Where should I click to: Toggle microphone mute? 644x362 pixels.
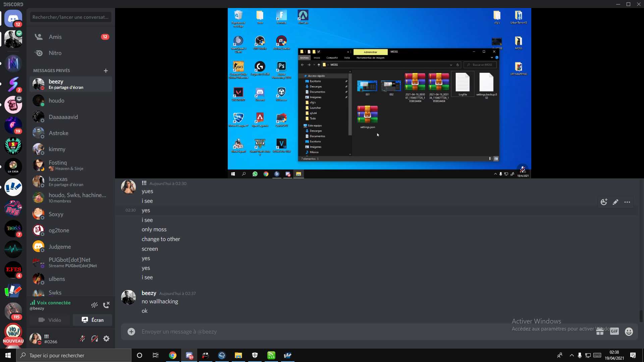[x=83, y=339]
